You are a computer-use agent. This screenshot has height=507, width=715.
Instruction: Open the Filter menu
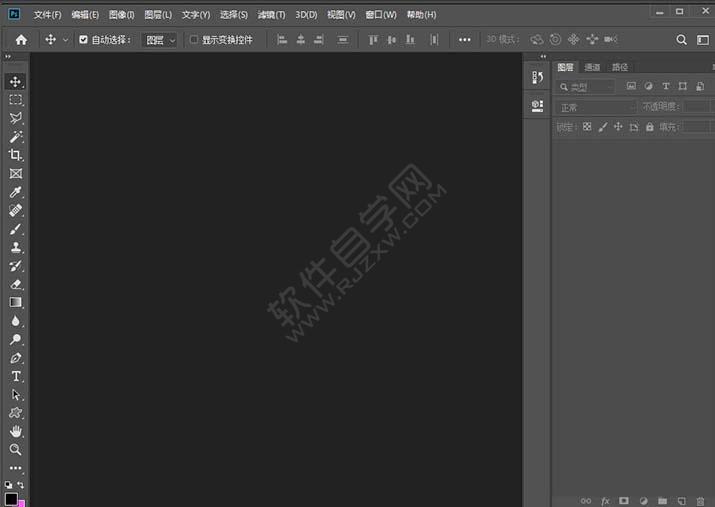point(271,15)
